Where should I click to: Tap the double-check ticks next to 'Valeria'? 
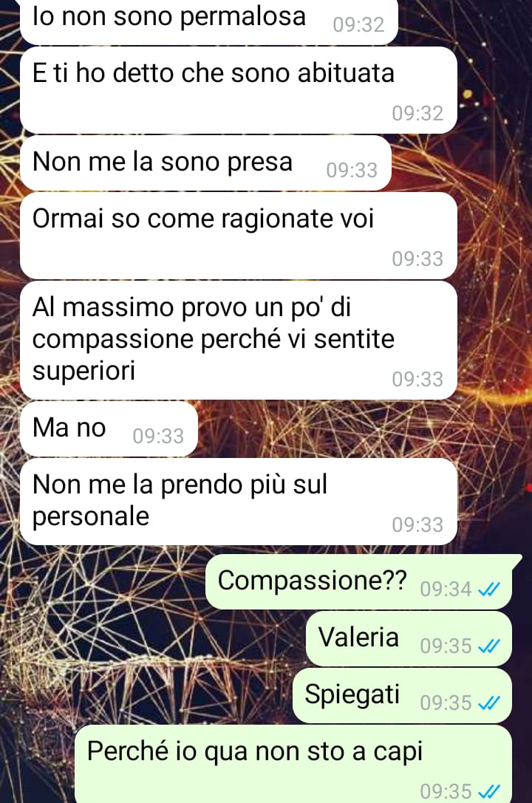[x=488, y=647]
